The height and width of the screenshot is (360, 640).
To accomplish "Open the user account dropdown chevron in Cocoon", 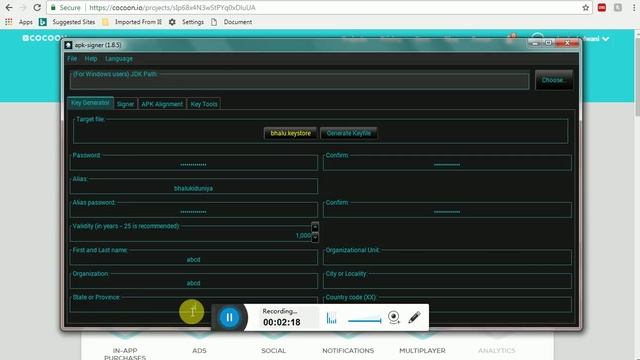I will coord(606,39).
